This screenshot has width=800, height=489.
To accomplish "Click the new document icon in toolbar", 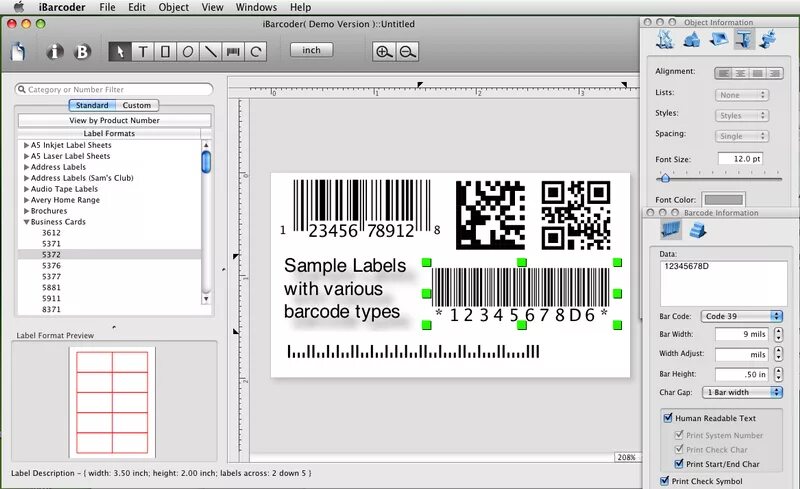I will 18,52.
